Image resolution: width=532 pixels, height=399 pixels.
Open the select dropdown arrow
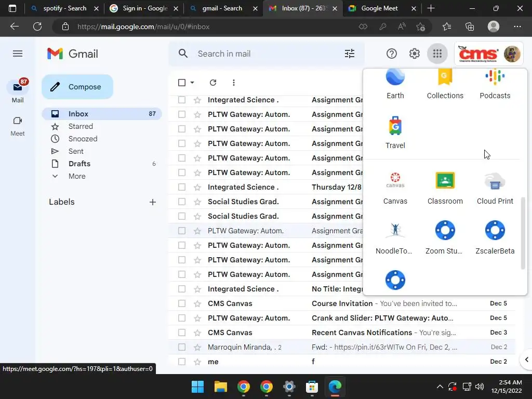(192, 83)
